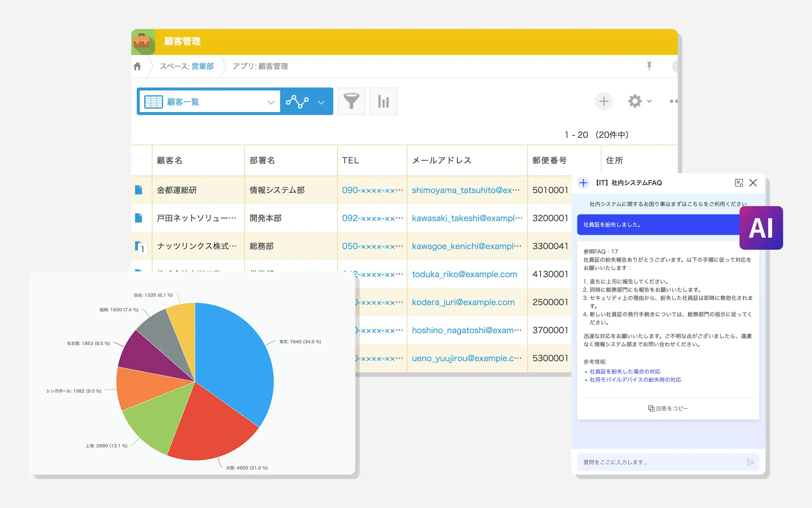The height and width of the screenshot is (508, 812).
Task: Open dropdown arrow beside settings gear
Action: tap(650, 101)
